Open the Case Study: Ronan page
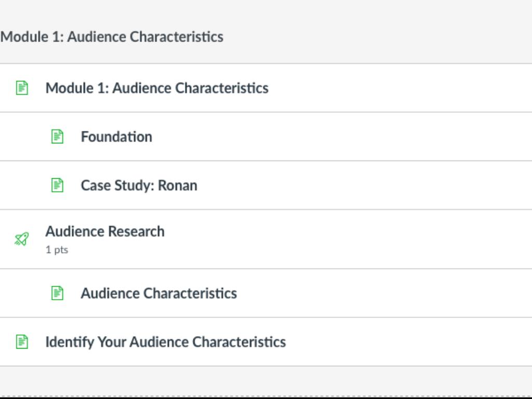 [139, 186]
